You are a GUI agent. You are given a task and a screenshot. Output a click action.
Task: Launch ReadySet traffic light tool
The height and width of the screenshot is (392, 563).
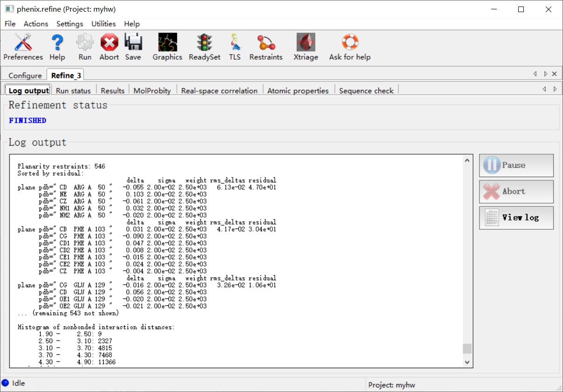204,47
